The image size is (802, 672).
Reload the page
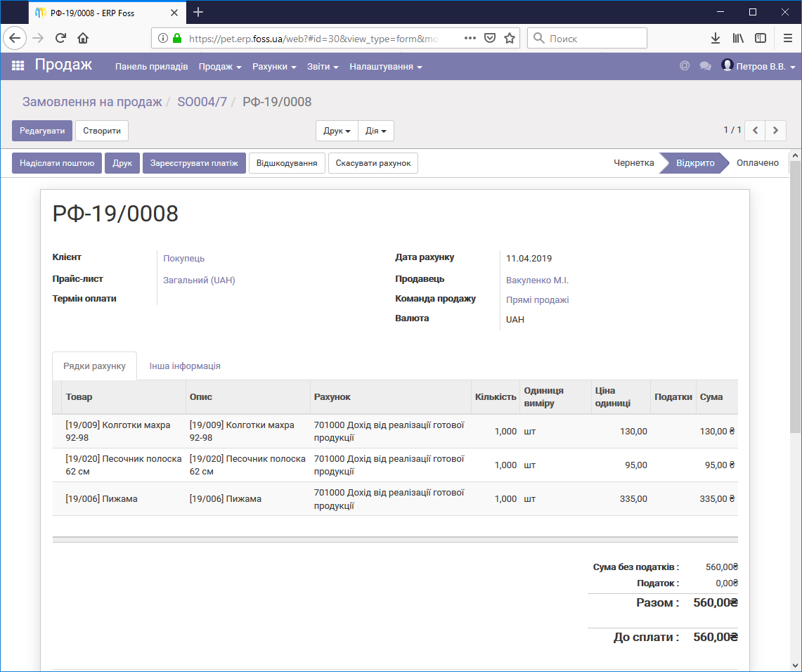click(x=60, y=38)
